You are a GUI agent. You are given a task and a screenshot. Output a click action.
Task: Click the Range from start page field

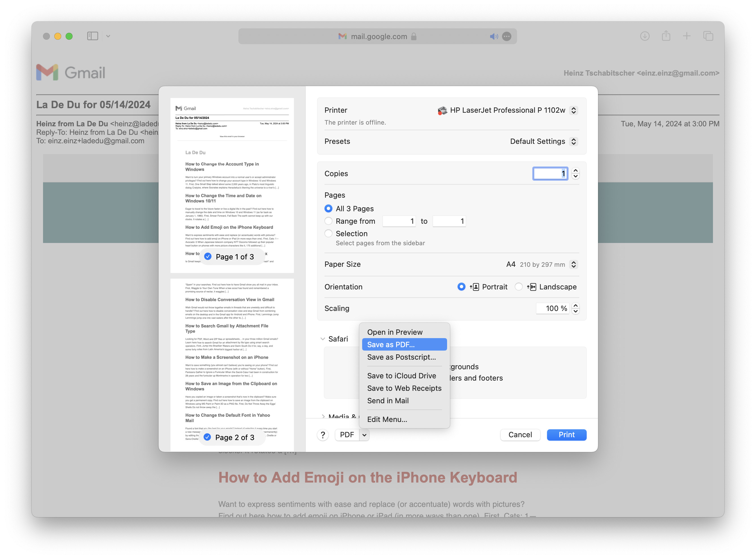point(399,221)
